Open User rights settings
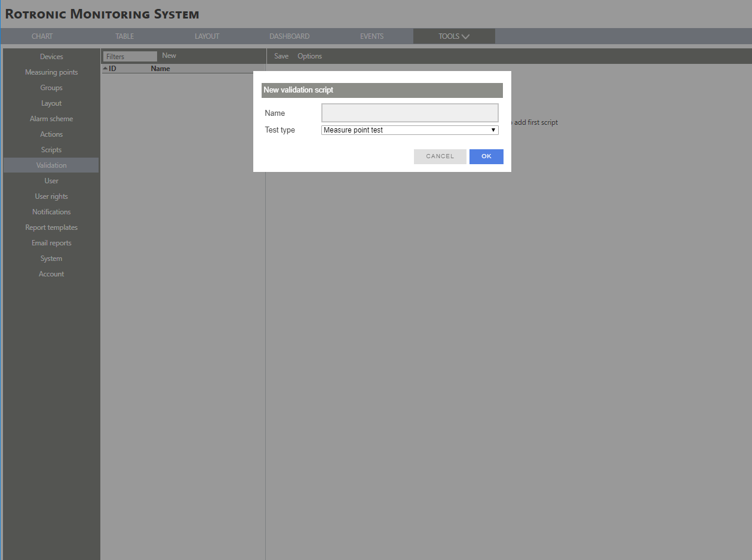The image size is (752, 560). coord(51,196)
